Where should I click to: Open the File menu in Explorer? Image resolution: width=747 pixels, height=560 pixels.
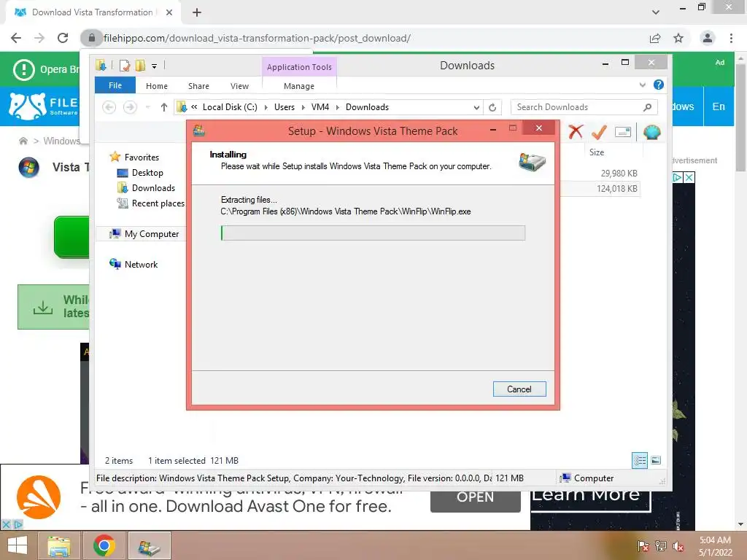pyautogui.click(x=115, y=85)
